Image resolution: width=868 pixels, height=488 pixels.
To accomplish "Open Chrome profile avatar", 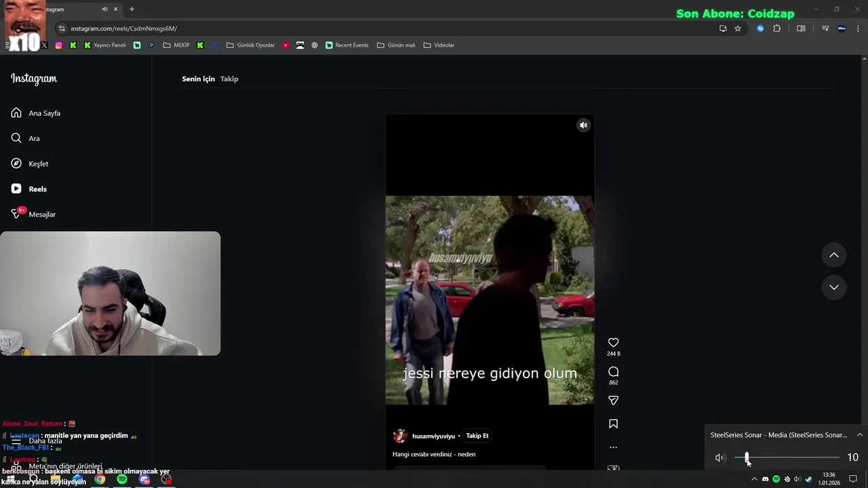I will tap(842, 28).
